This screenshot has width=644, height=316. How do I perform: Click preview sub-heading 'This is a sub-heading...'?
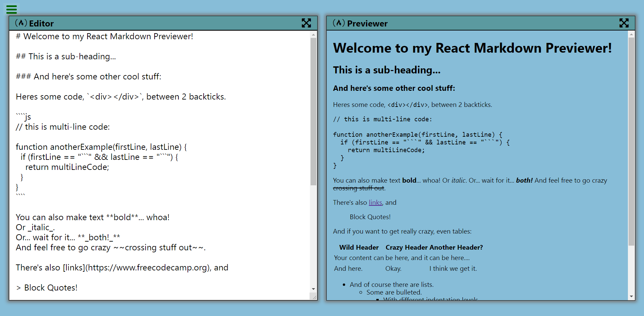(387, 70)
